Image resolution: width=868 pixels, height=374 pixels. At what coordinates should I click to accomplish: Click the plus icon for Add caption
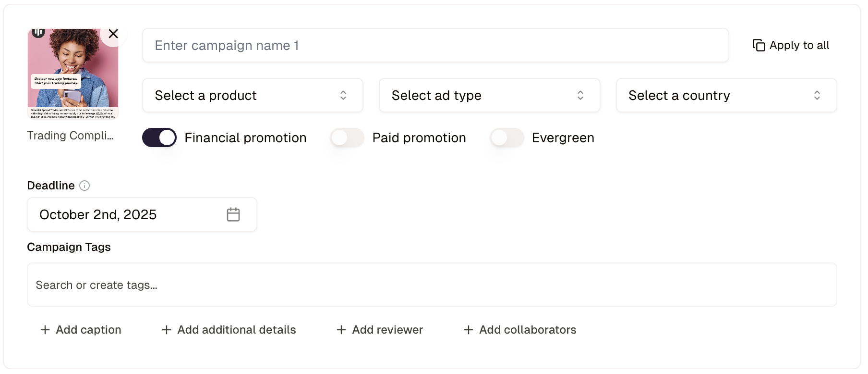pos(45,330)
